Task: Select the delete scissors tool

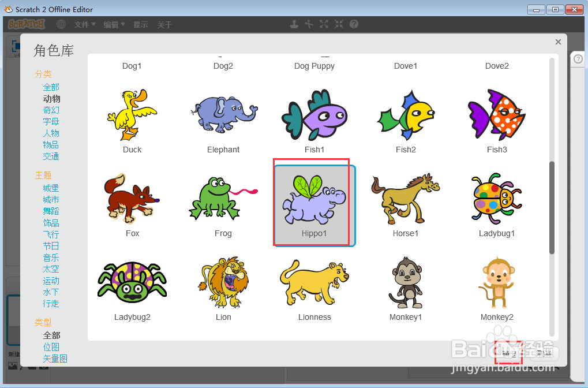Action: (309, 24)
